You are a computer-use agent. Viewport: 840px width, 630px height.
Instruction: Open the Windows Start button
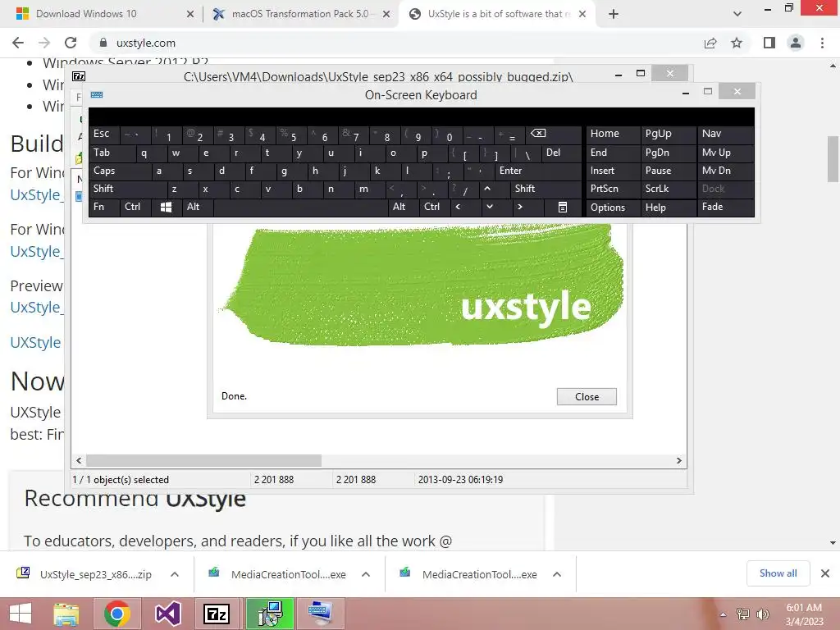coord(21,614)
